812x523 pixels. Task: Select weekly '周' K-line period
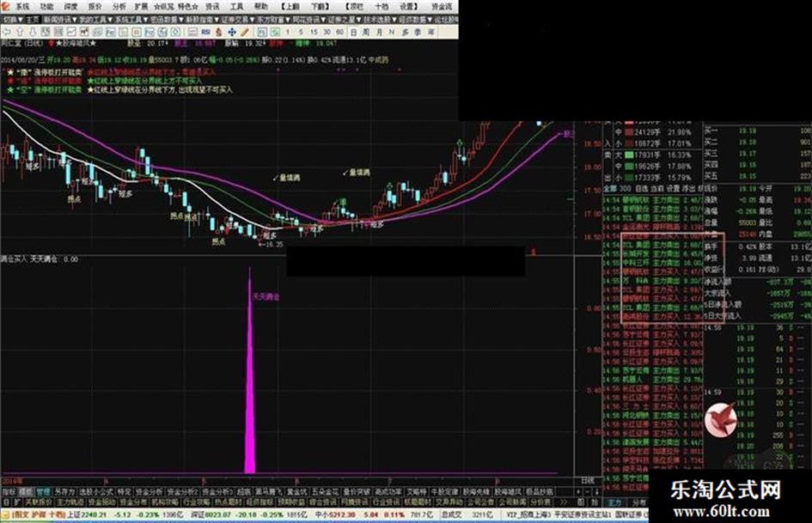click(366, 32)
